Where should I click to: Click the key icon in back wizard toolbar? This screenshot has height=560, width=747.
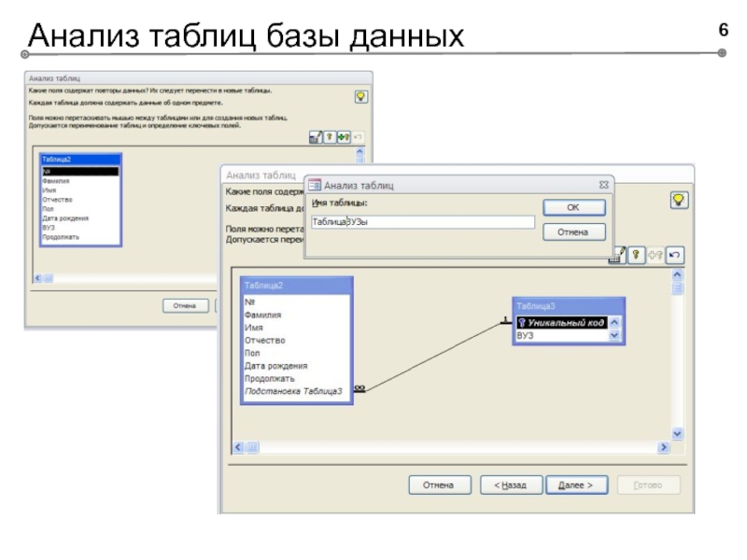(x=330, y=137)
